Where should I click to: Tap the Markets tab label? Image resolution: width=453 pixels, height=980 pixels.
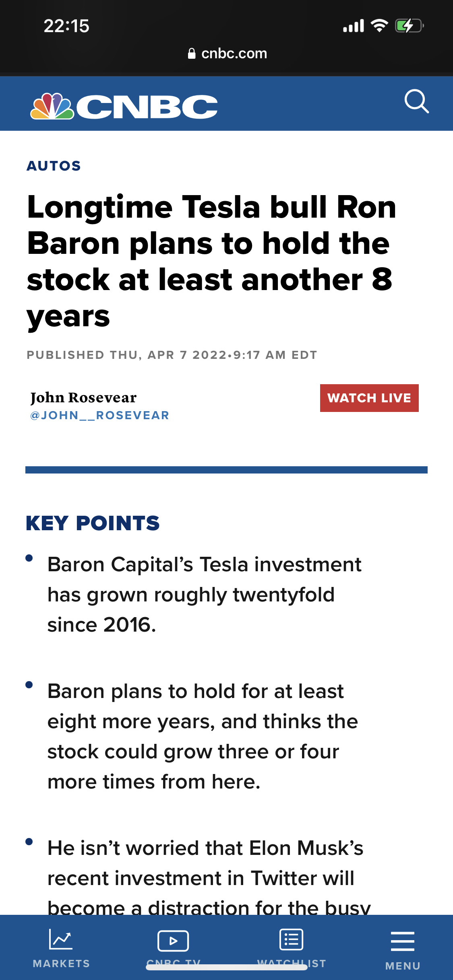point(61,964)
